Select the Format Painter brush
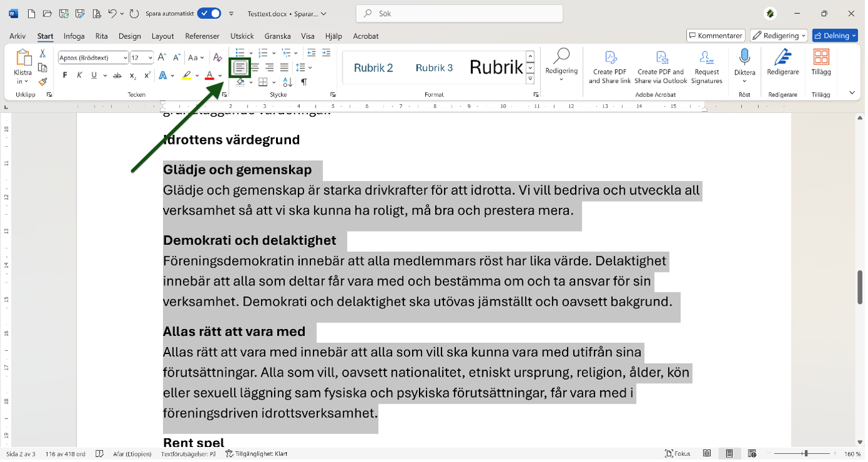Viewport: 868px width, 462px height. point(43,82)
